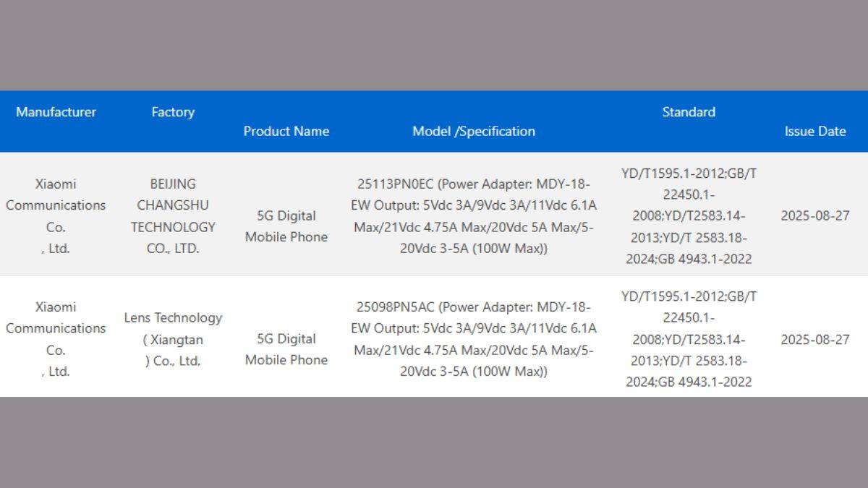Select the Product Name column header

(286, 131)
